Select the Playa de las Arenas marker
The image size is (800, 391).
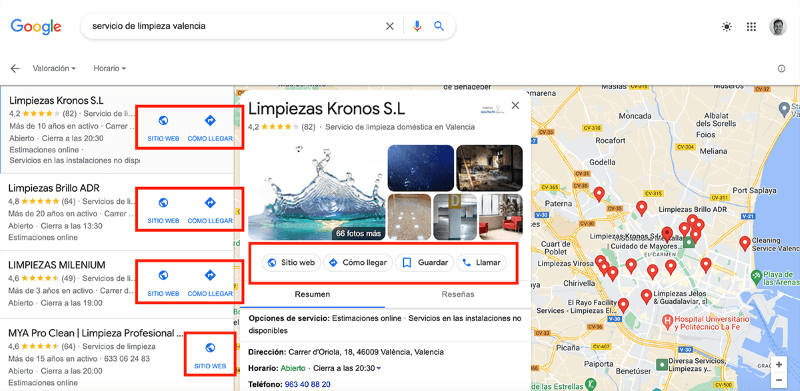[757, 277]
